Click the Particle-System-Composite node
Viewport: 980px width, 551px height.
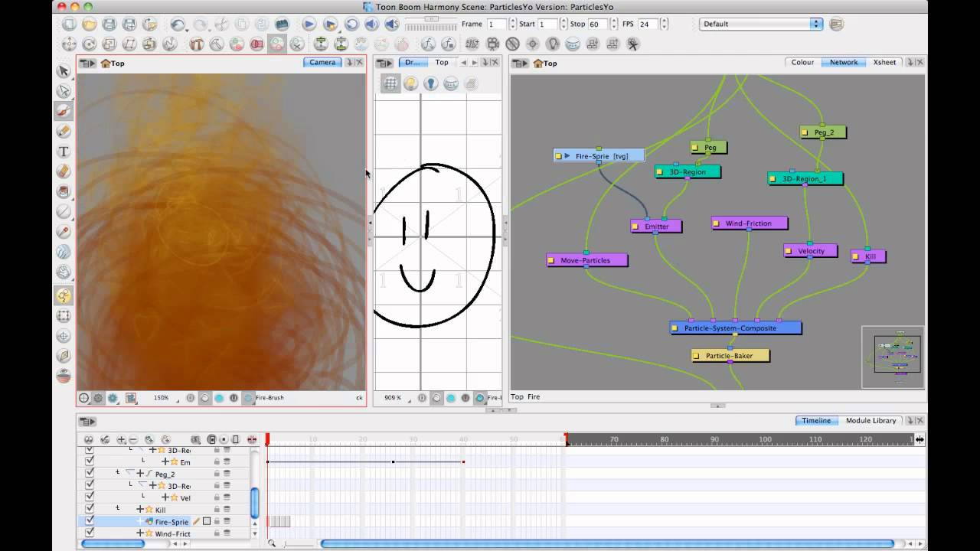click(x=736, y=328)
